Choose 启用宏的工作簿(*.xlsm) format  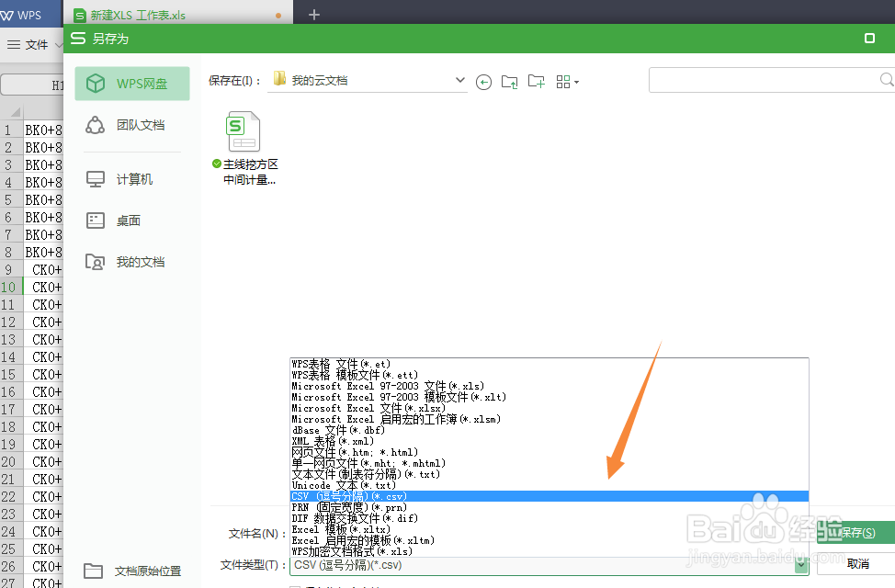549,420
